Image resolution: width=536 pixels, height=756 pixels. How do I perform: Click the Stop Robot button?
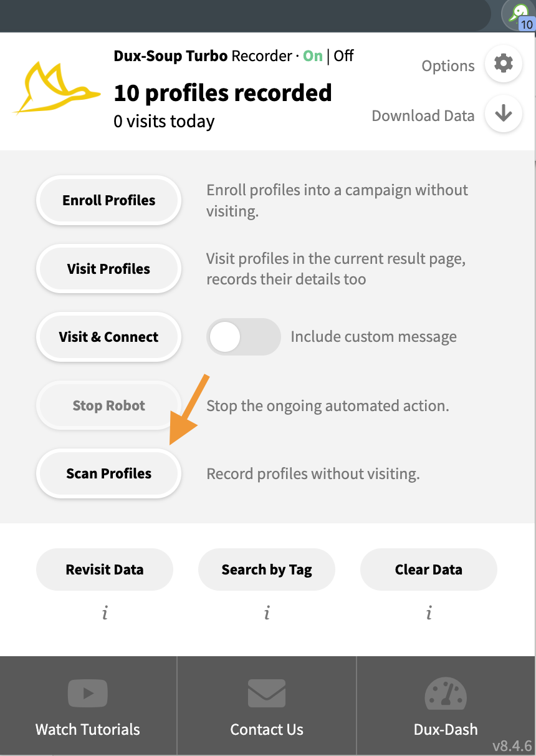pos(109,405)
